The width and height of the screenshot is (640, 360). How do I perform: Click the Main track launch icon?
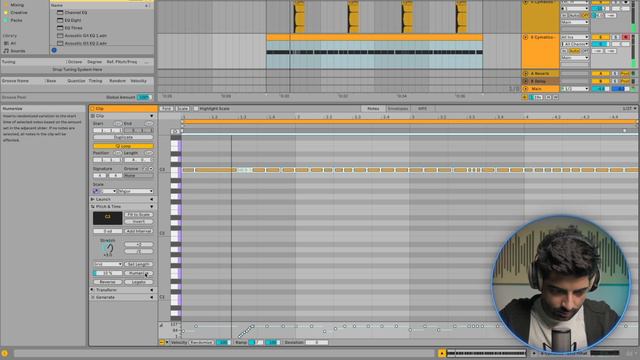click(x=526, y=89)
